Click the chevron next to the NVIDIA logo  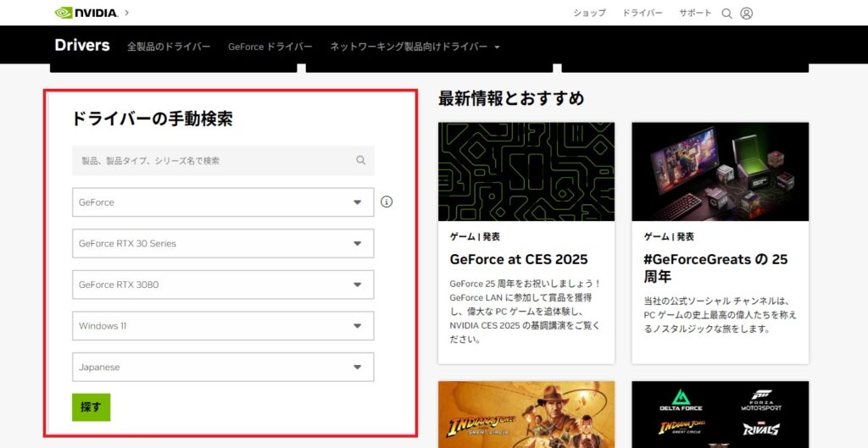coord(127,12)
